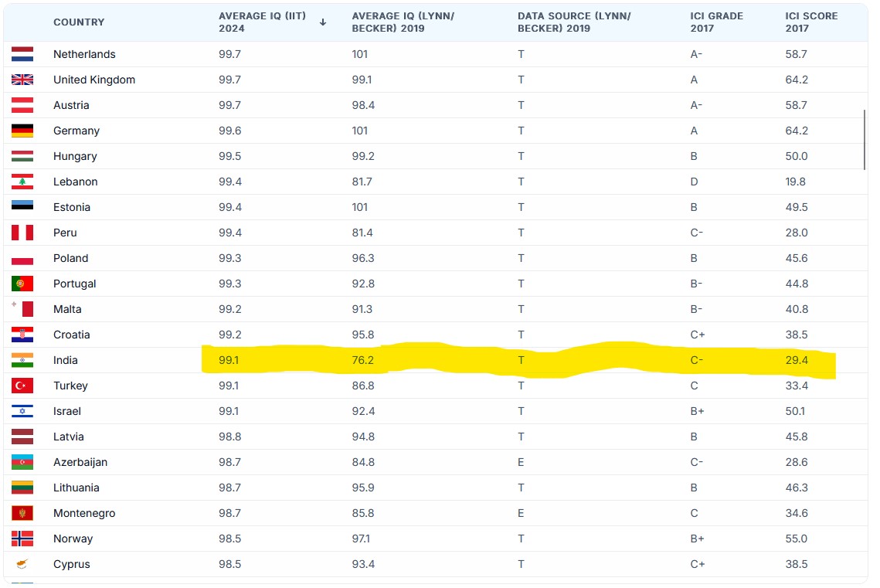The height and width of the screenshot is (588, 880).
Task: Click Azerbaijan's E data source value
Action: click(521, 462)
